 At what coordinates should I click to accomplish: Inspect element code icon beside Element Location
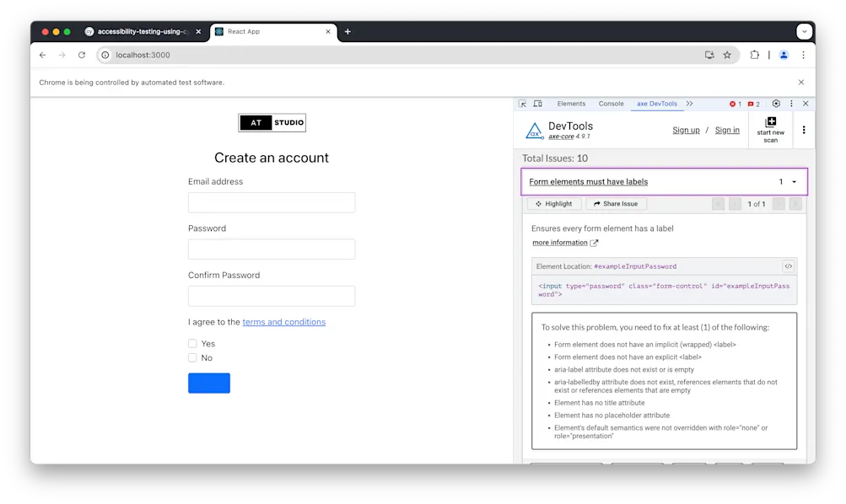click(x=789, y=266)
